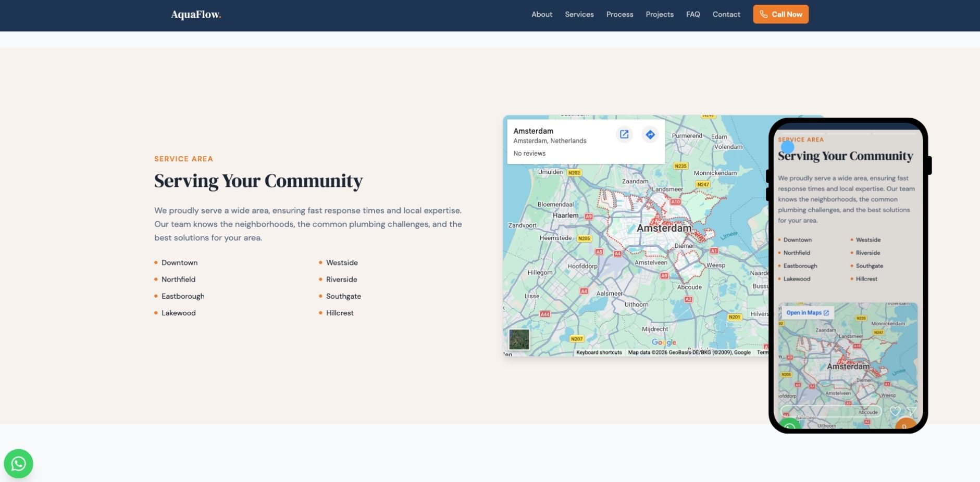Click Keyboard shortcuts on the map
980x482 pixels.
pyautogui.click(x=599, y=352)
